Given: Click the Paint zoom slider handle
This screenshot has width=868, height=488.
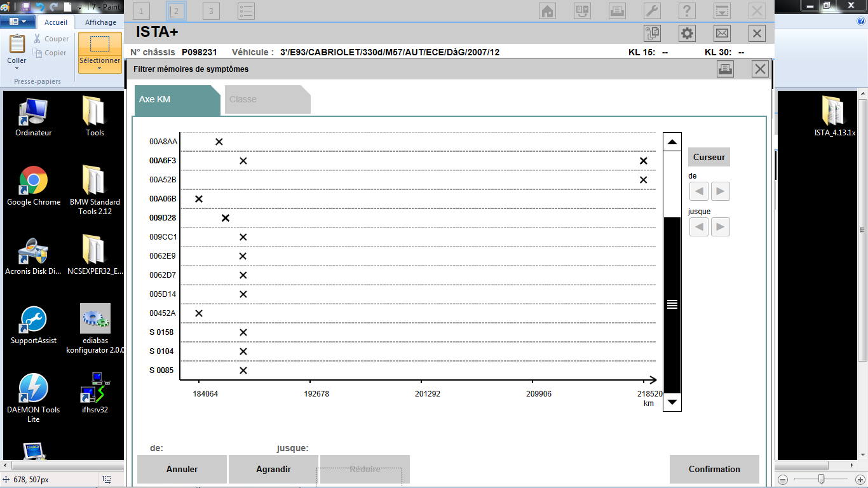Looking at the screenshot, I should [x=822, y=480].
